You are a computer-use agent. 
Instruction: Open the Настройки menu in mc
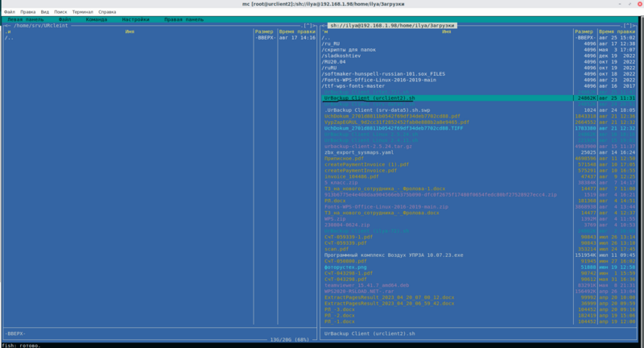coord(135,19)
